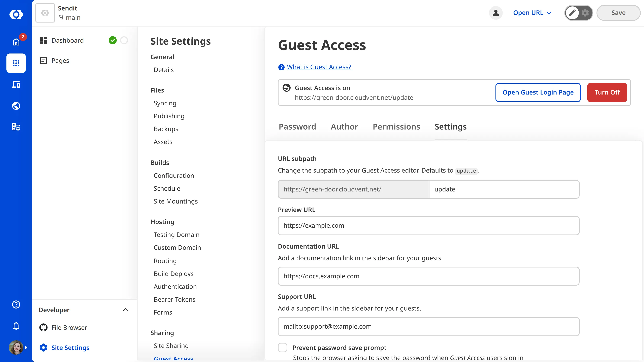Viewport: 644px width, 362px height.
Task: Click the Save button
Action: pos(618,13)
